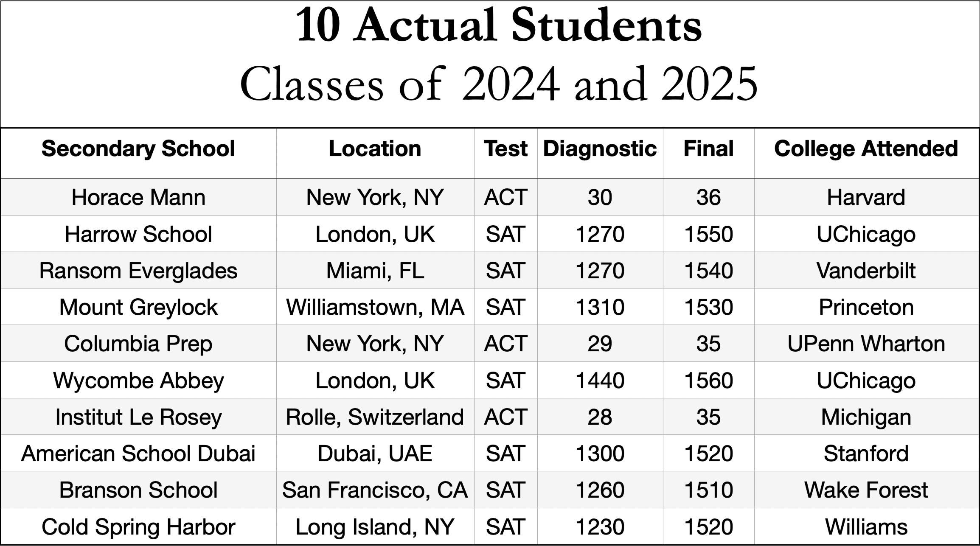Select the UPenn Wharton cell
Image resolution: width=980 pixels, height=546 pixels.
866,344
